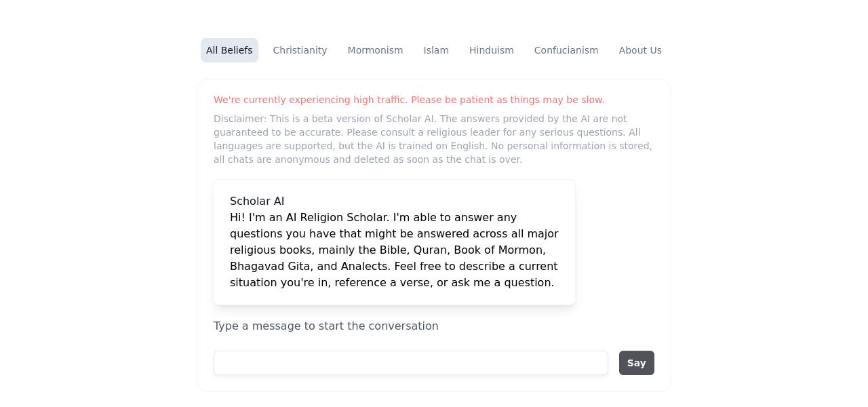The width and height of the screenshot is (868, 407).
Task: Click the line mentioning Bhagavad Gita and Analects
Action: [x=393, y=266]
